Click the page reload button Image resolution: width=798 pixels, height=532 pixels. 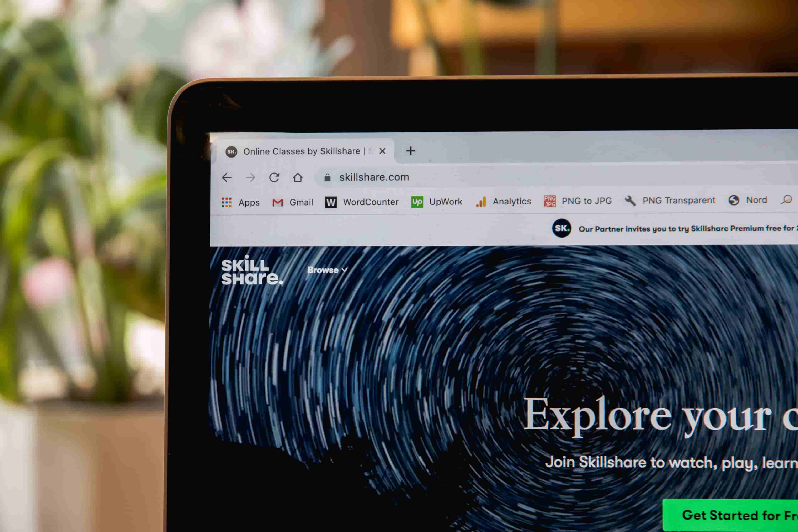(x=275, y=176)
